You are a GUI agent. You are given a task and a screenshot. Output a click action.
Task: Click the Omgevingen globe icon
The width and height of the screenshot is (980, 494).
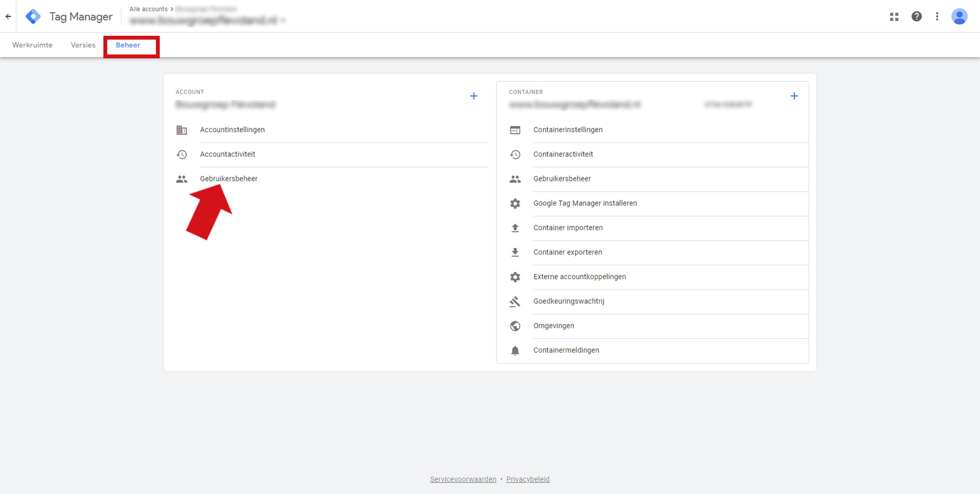tap(515, 326)
